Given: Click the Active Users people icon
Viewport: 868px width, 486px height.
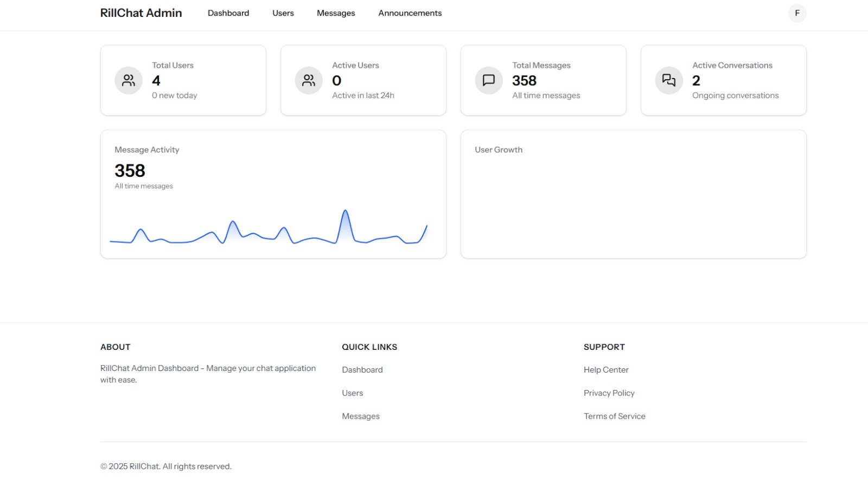Looking at the screenshot, I should [x=309, y=80].
